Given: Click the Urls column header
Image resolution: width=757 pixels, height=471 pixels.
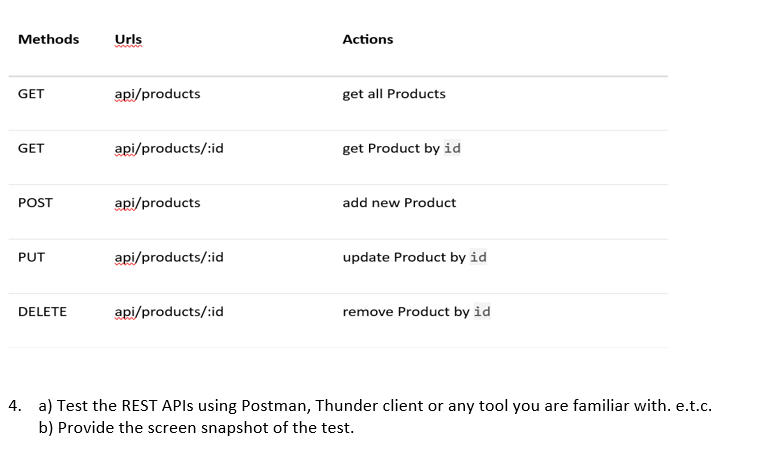Looking at the screenshot, I should (x=128, y=39).
